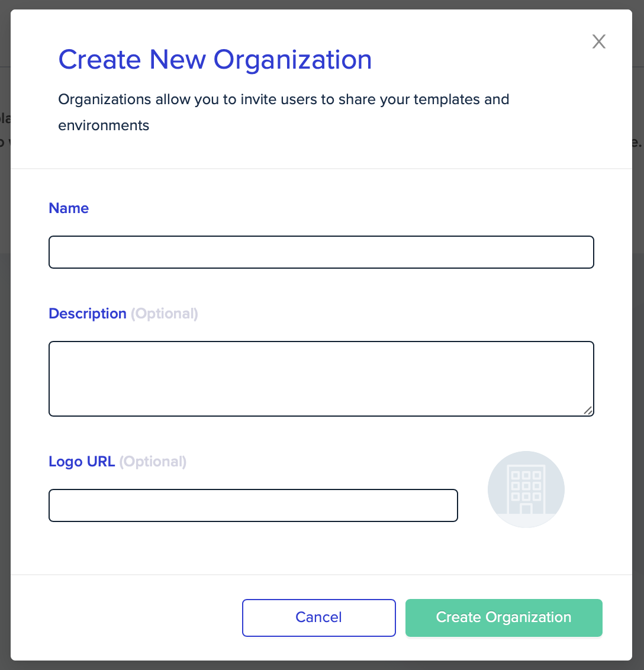Click the X to dismiss the dialog
The image size is (644, 670).
[x=598, y=41]
